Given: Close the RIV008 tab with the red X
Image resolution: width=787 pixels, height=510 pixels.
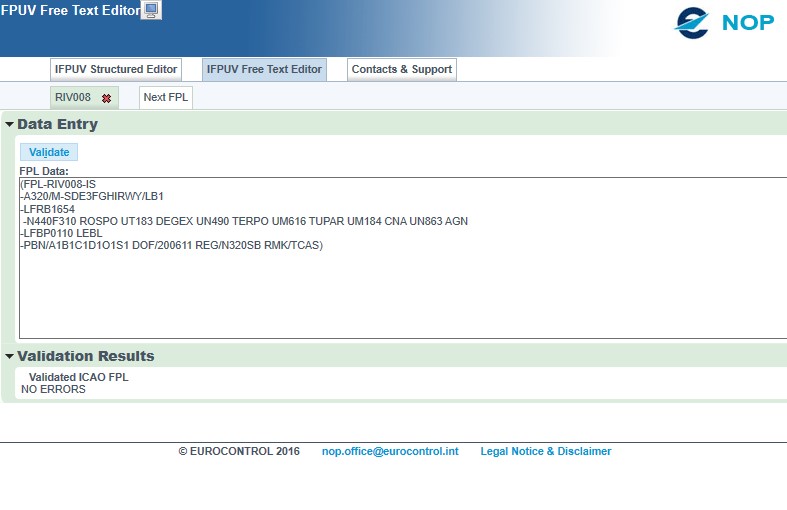Looking at the screenshot, I should [x=106, y=98].
